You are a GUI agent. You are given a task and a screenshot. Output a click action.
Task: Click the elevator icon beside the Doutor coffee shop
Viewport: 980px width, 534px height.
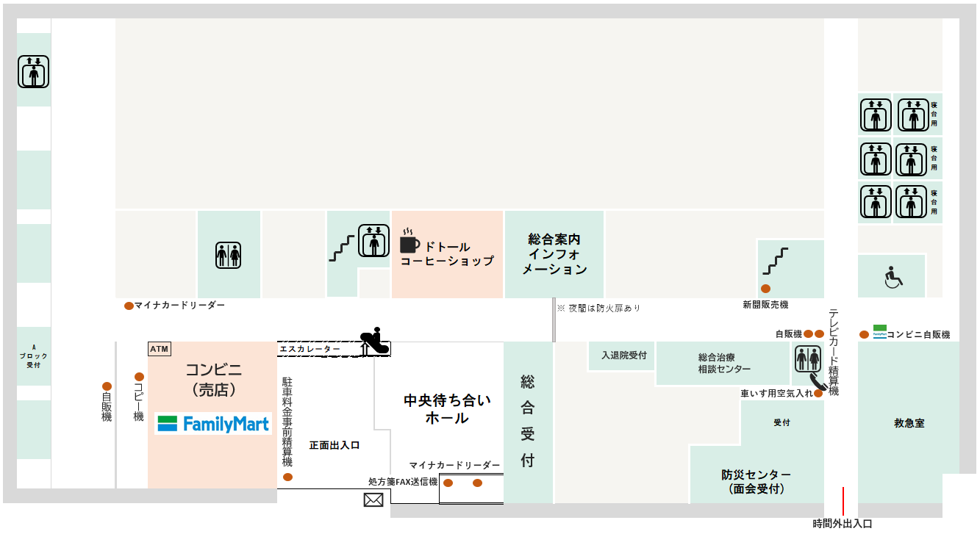point(373,240)
